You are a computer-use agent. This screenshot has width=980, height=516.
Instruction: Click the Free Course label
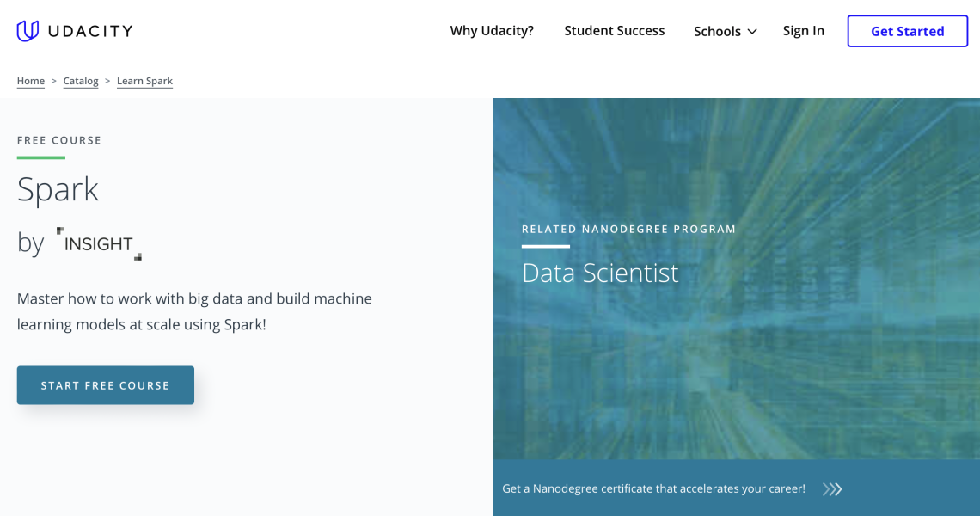point(59,140)
